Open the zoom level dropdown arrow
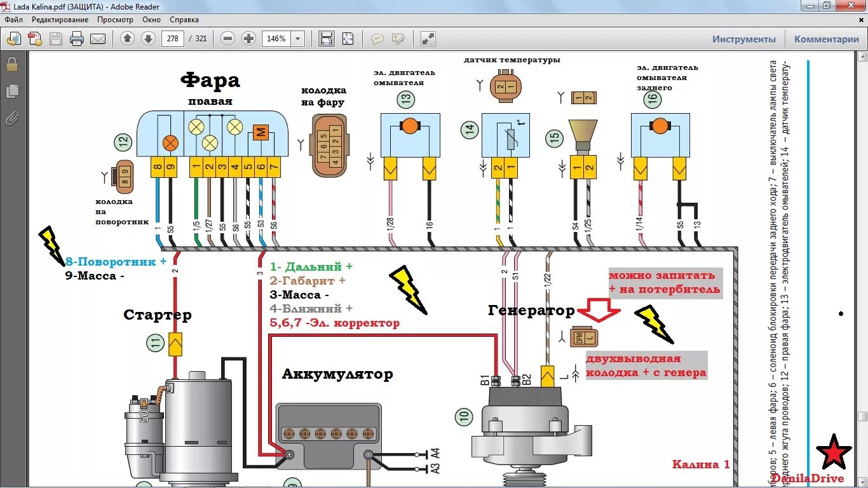The image size is (868, 488). (x=298, y=39)
